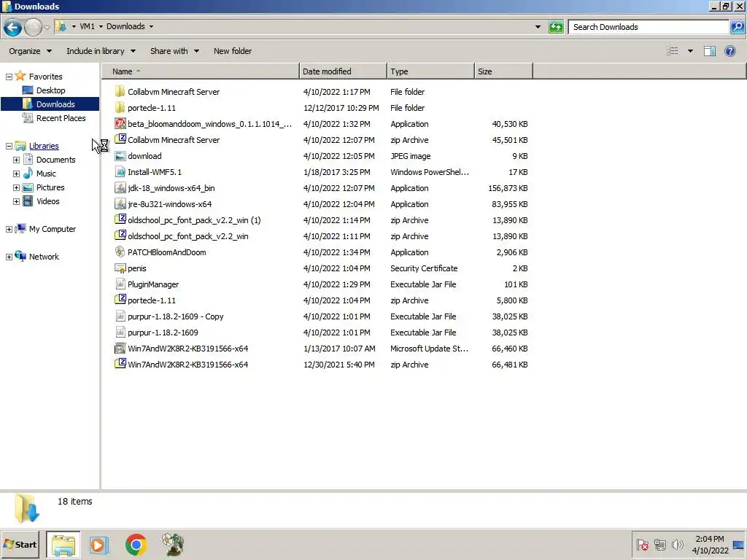Expand the My Computer tree node
The width and height of the screenshot is (747, 560).
[x=9, y=230]
